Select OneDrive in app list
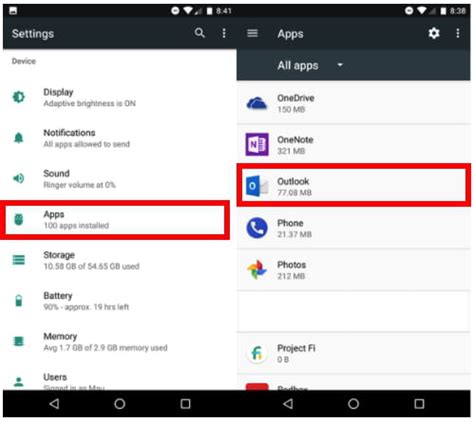The height and width of the screenshot is (422, 474). [x=353, y=103]
